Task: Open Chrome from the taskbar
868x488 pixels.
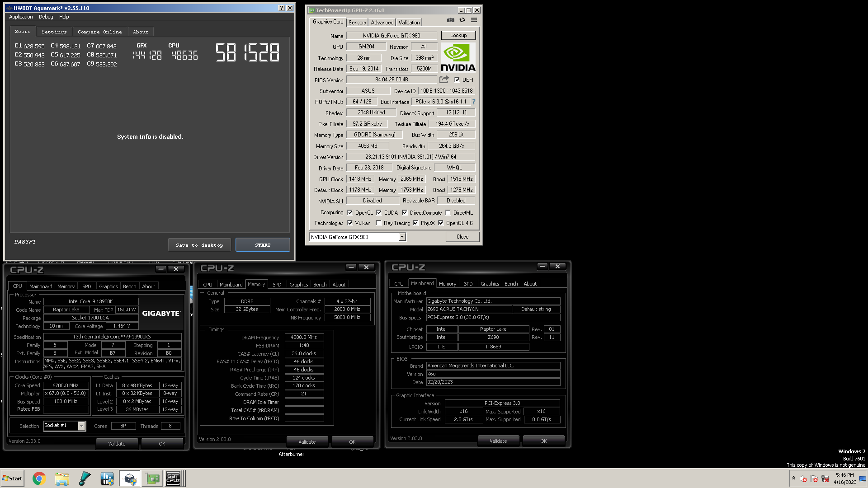Action: [x=39, y=479]
